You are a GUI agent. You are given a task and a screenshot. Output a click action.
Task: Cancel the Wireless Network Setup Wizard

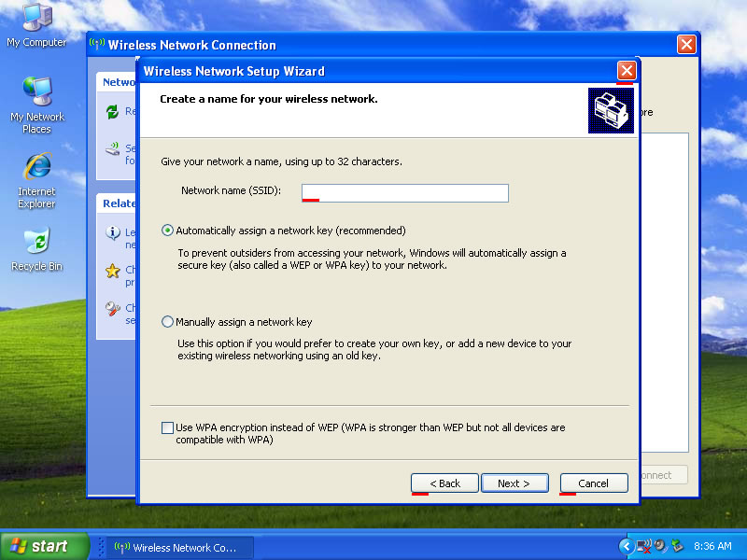pos(594,483)
